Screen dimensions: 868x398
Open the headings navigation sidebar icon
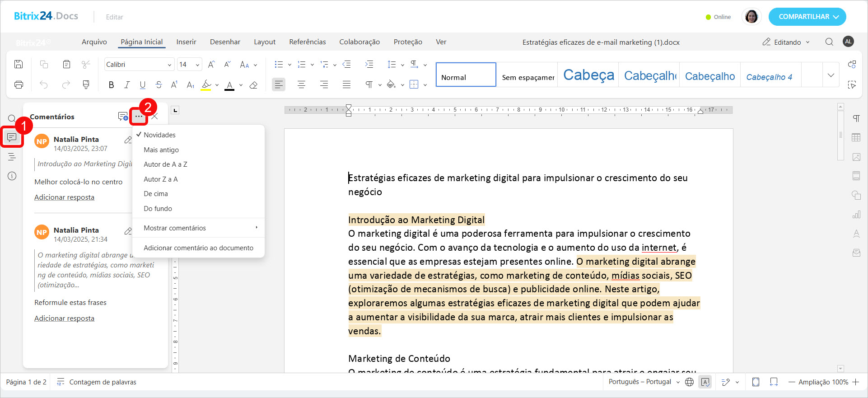click(12, 157)
